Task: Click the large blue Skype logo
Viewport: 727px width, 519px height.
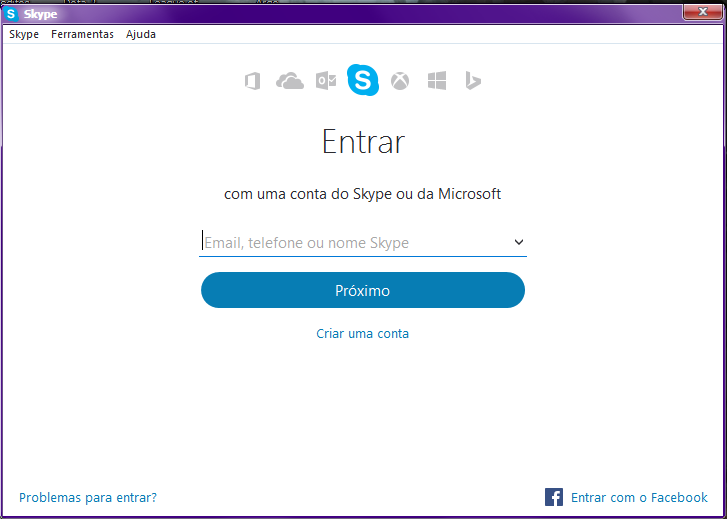Action: coord(363,80)
